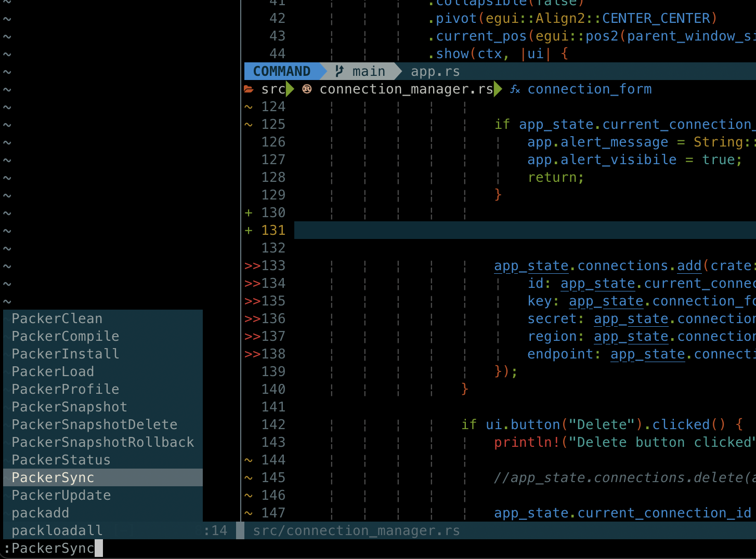Click the function symbol icon before connection_form

point(514,89)
